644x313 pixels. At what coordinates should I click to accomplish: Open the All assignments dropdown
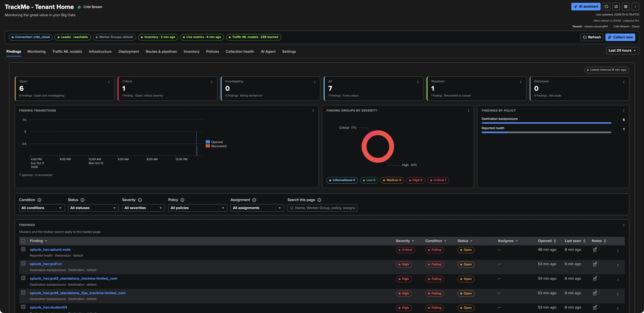[257, 208]
